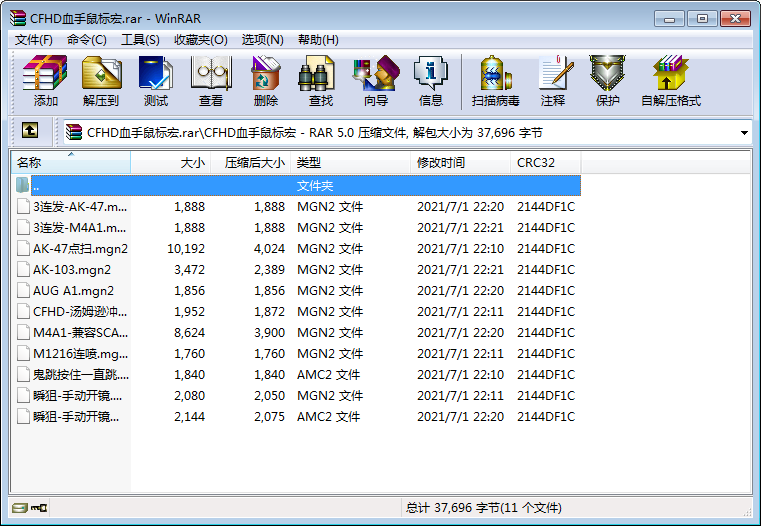Open the Find (查找) binoculars icon
The height and width of the screenshot is (526, 761).
(x=320, y=81)
